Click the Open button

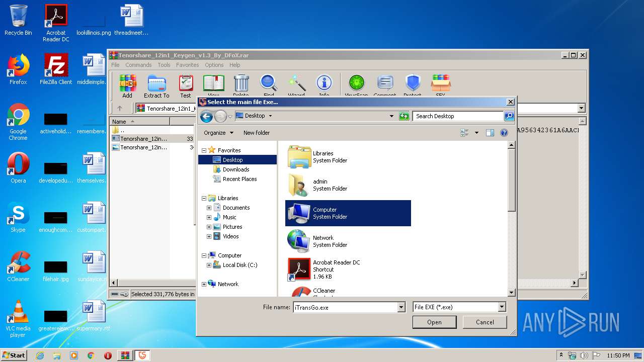coord(434,322)
